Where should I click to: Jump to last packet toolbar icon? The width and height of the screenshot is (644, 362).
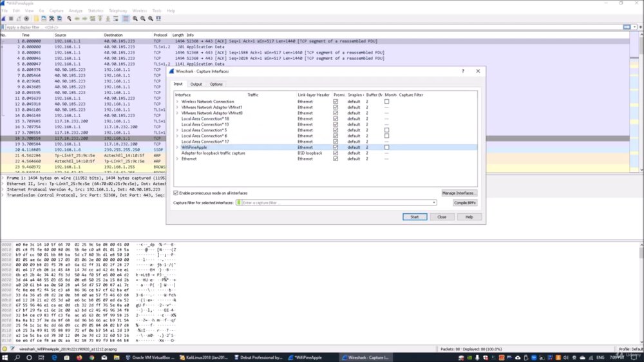click(108, 19)
